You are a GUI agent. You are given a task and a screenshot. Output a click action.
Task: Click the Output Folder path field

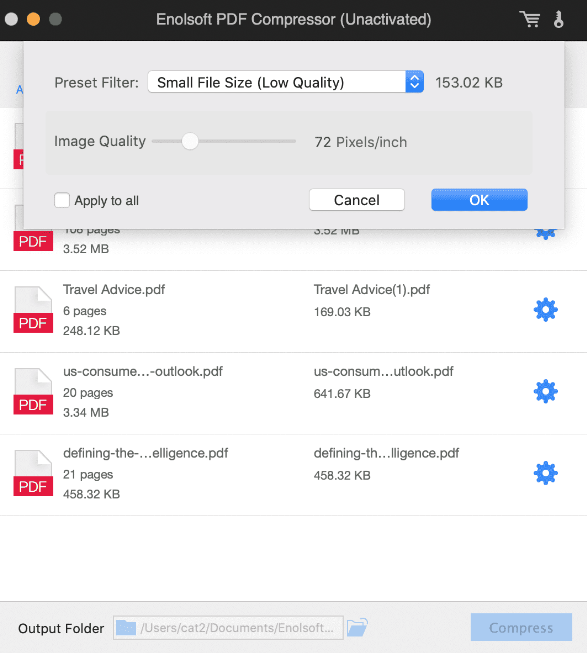228,628
